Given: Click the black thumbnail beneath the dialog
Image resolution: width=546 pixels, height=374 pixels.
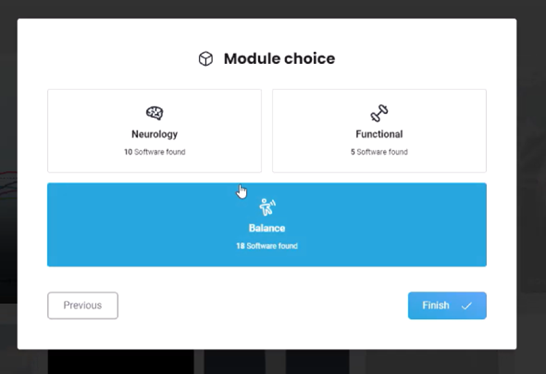Looking at the screenshot, I should (x=121, y=362).
